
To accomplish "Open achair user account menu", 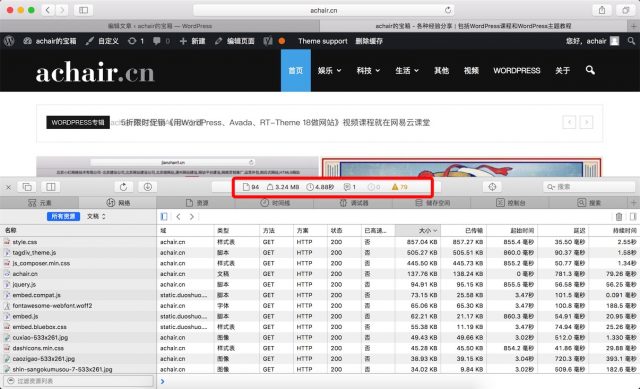I will 592,41.
